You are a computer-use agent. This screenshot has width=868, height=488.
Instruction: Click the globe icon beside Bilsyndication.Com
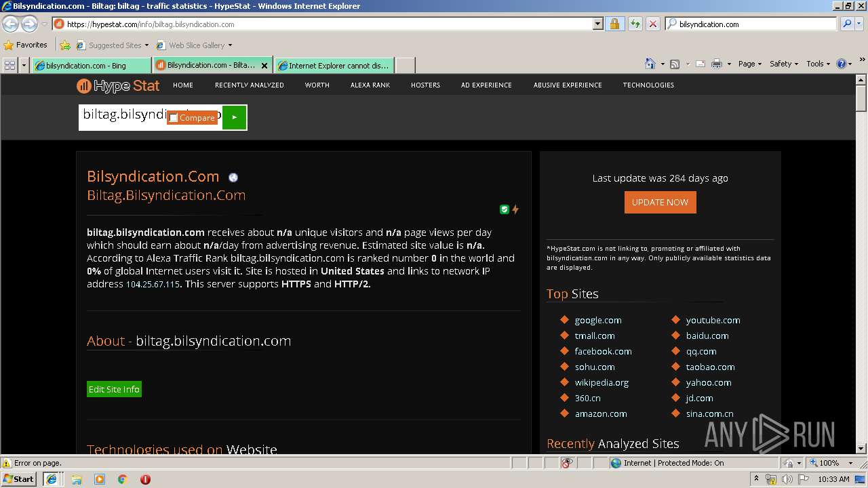coord(233,178)
